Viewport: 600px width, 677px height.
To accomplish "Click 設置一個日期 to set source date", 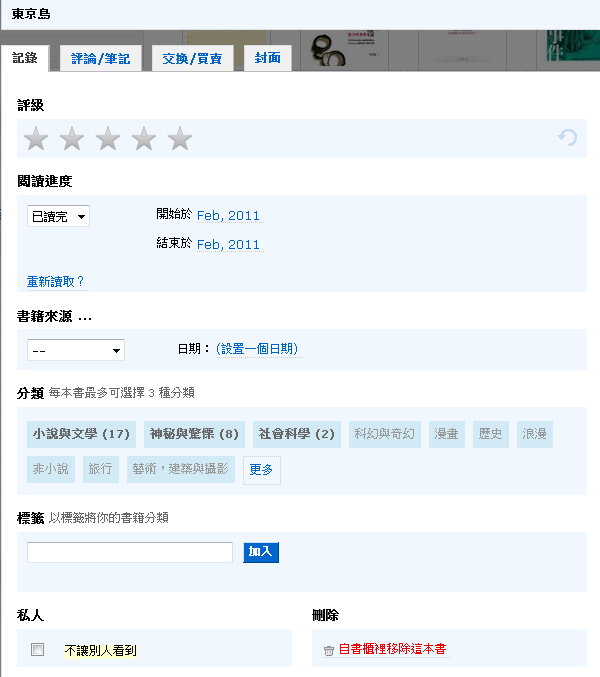I will 257,349.
